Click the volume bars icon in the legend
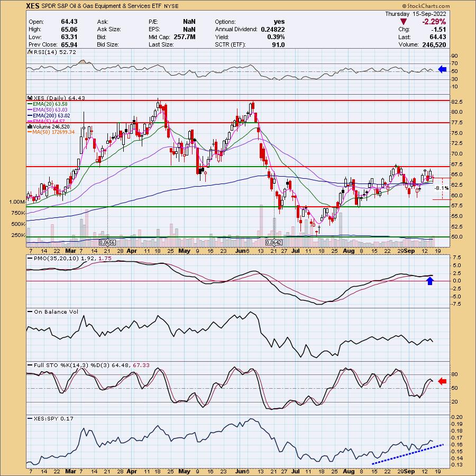Viewport: 476px width, 476px height. point(30,126)
